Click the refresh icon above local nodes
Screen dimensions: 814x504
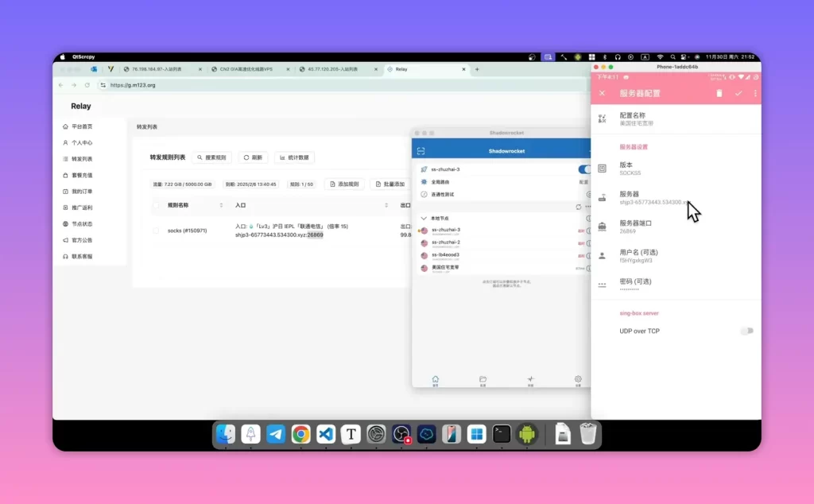[579, 207]
